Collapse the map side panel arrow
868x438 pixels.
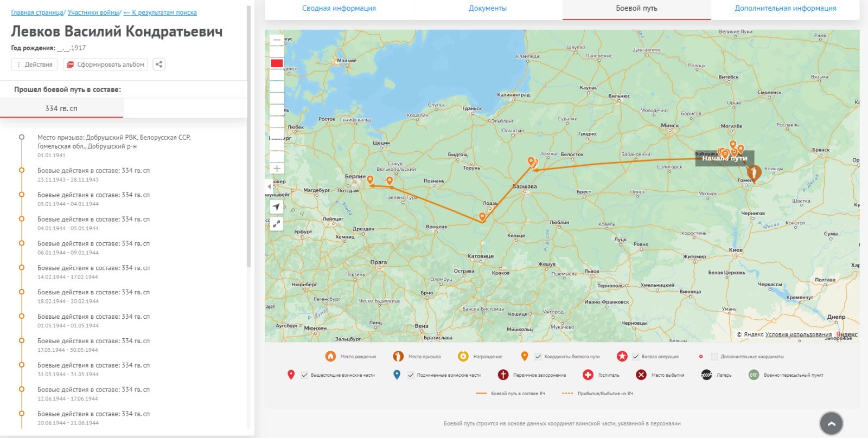tap(269, 186)
